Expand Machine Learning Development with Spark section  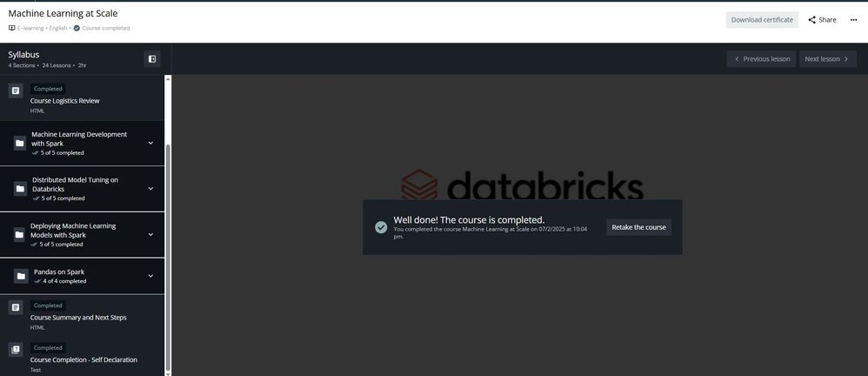150,143
